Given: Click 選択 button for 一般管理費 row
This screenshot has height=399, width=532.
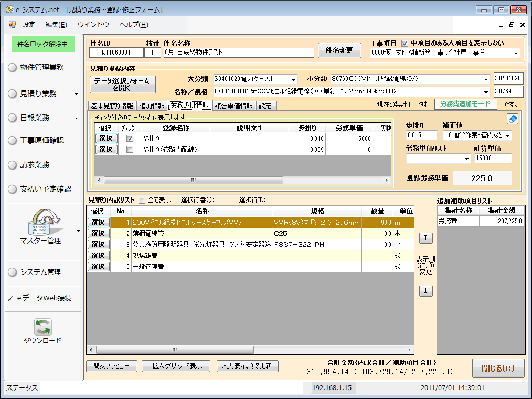Looking at the screenshot, I should [x=99, y=267].
